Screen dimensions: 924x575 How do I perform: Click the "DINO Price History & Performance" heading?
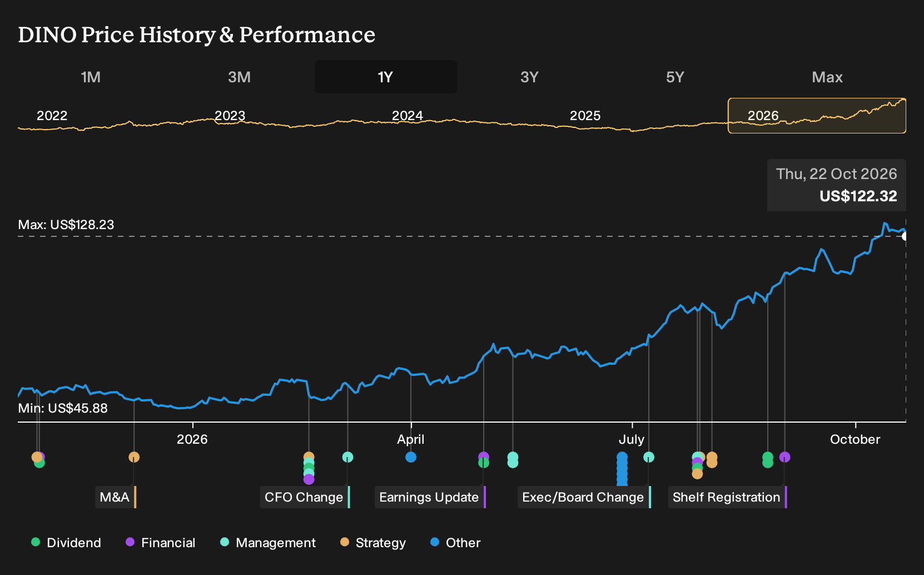(x=197, y=34)
